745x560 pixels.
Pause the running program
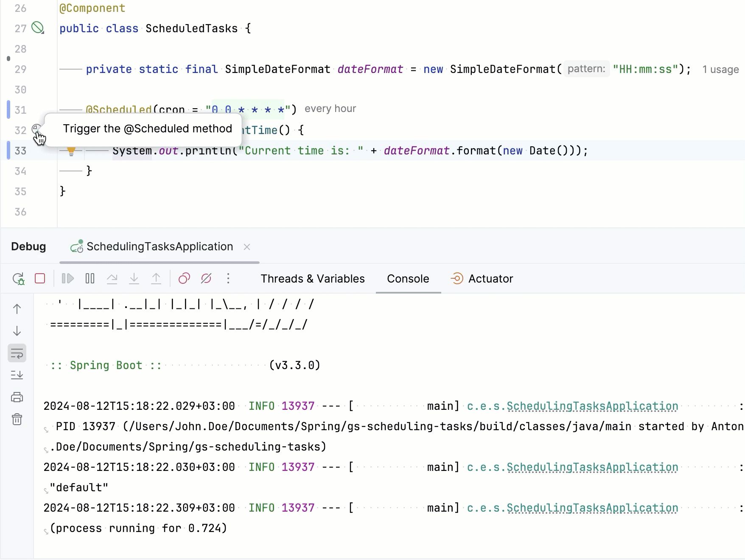90,279
